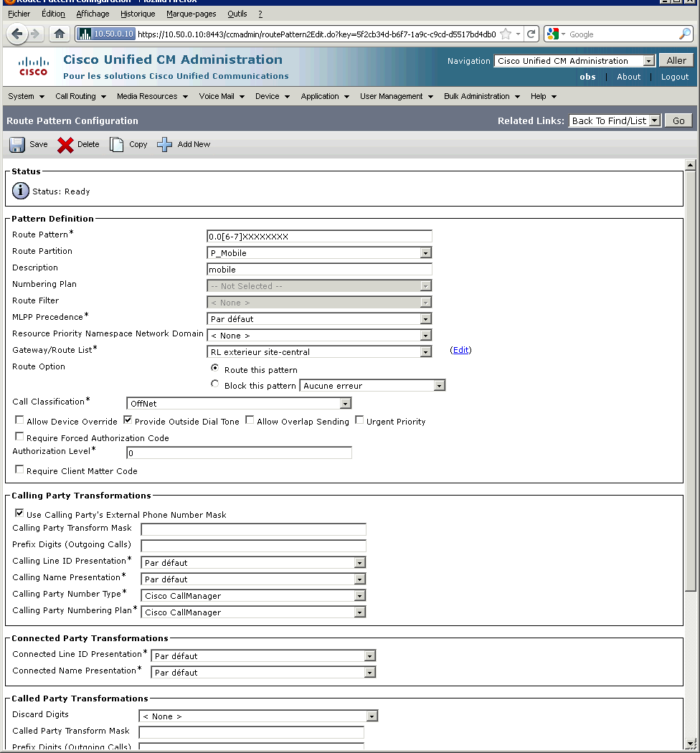
Task: Click the Logout link
Action: pos(674,77)
